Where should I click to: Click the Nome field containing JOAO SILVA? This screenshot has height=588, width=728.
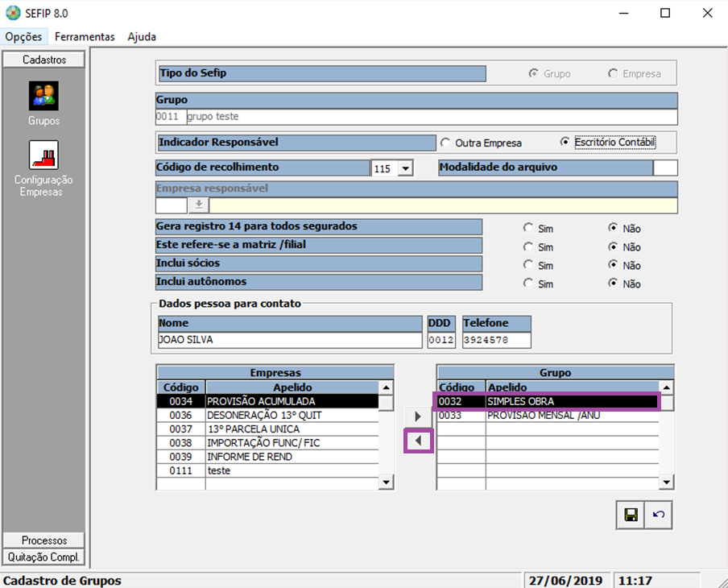pyautogui.click(x=290, y=340)
